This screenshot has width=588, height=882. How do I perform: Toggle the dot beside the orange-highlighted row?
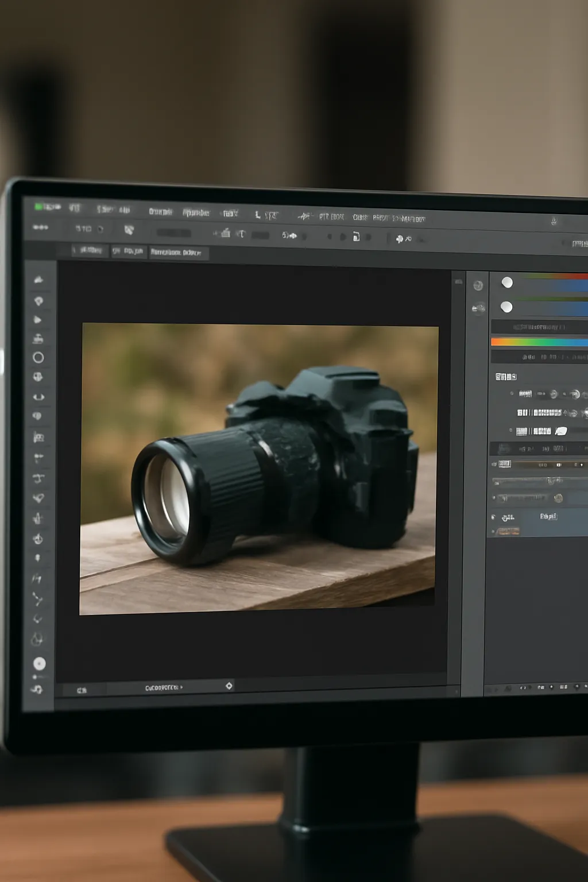[x=493, y=532]
